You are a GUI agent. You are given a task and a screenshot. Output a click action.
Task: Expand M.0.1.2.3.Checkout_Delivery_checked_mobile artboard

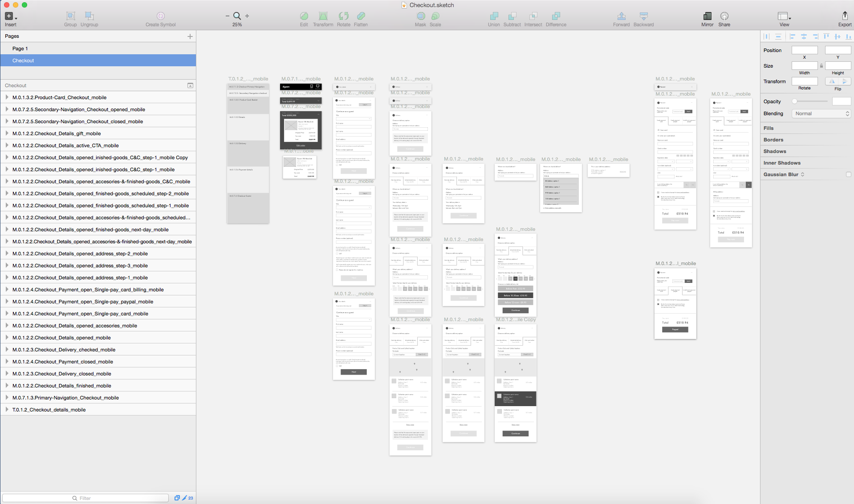click(7, 349)
